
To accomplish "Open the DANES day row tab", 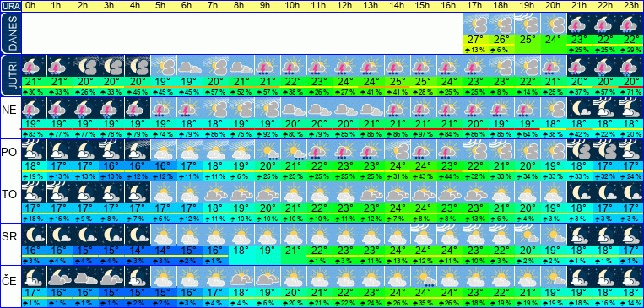I will [11, 34].
